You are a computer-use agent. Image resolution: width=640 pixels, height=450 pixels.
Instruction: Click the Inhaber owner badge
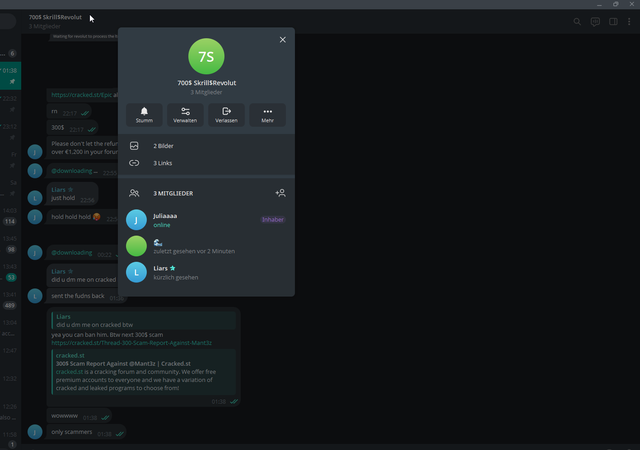pos(273,220)
